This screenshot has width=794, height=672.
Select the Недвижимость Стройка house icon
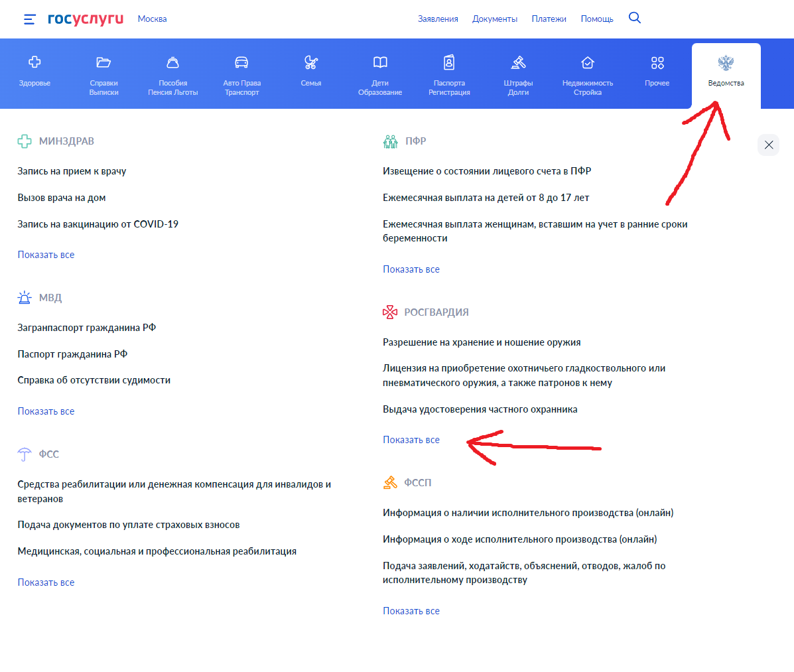tap(588, 62)
